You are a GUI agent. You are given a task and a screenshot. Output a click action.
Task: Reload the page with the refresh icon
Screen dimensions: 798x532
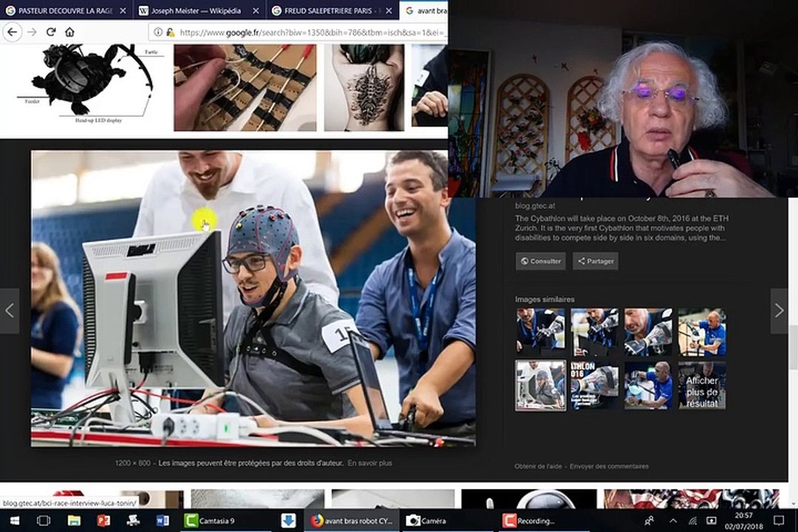pyautogui.click(x=51, y=32)
